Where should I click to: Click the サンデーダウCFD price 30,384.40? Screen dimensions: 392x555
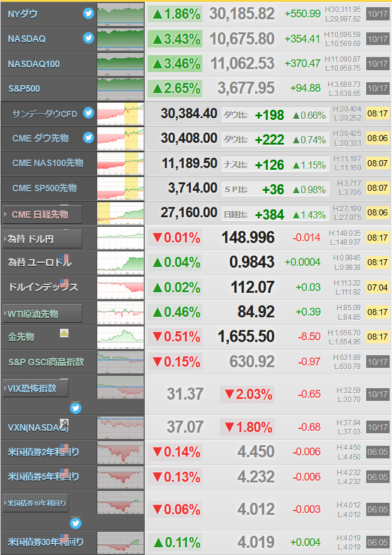(189, 113)
